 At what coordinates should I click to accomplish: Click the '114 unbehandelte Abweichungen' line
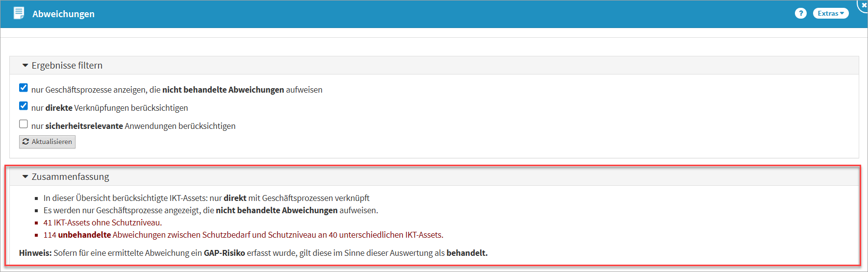coord(243,235)
